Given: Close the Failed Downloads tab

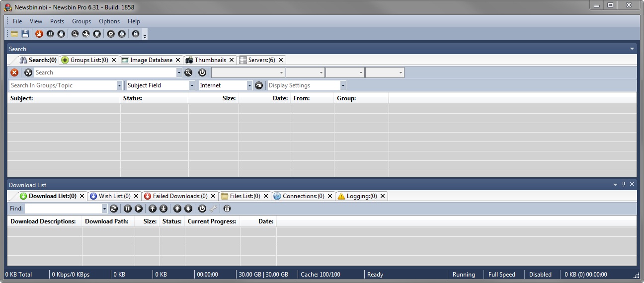Looking at the screenshot, I should tap(213, 196).
